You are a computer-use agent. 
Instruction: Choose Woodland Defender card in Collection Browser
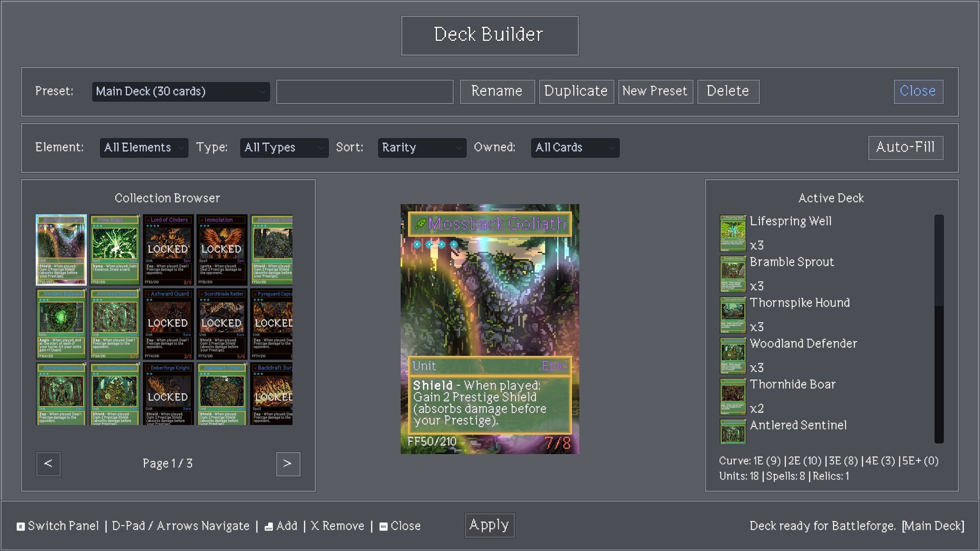coord(115,394)
